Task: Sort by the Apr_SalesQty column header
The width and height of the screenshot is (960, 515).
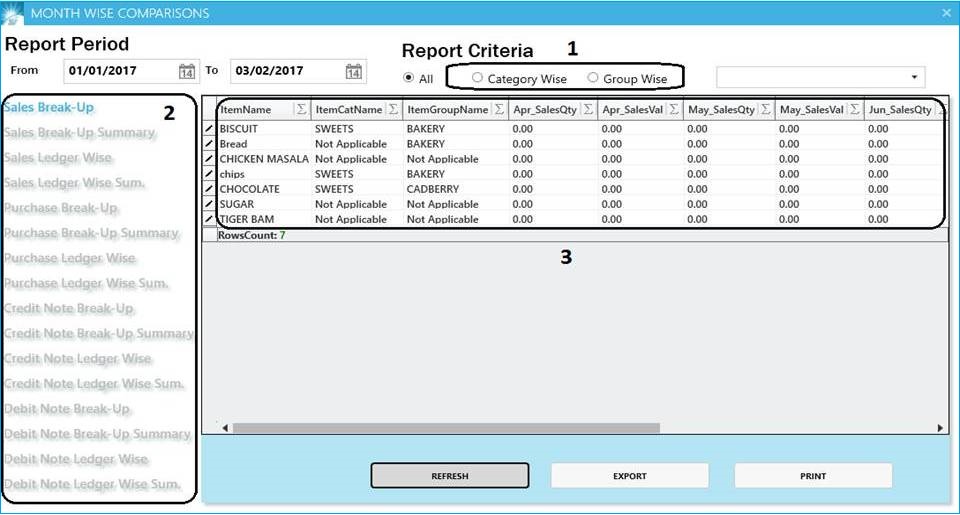Action: (x=545, y=110)
